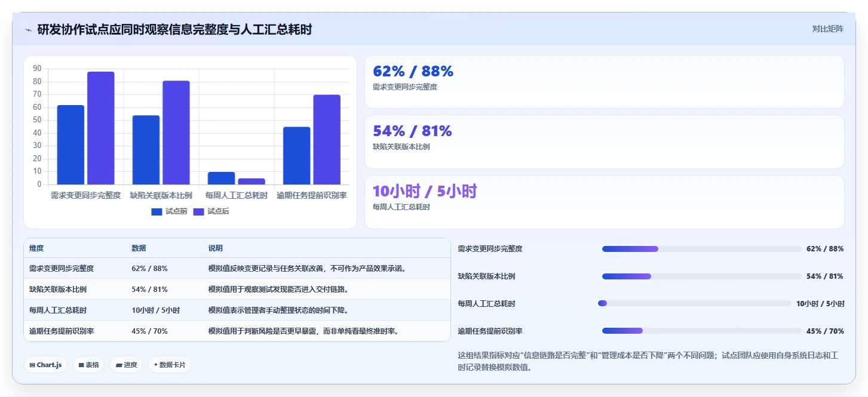Image resolution: width=868 pixels, height=397 pixels.
Task: Click the pulse icon beside the page title
Action: click(28, 30)
